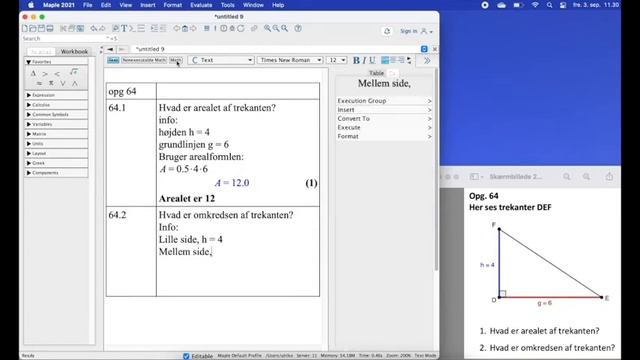This screenshot has height=360, width=640.
Task: Create a new document with toolbar icon
Action: [25, 29]
